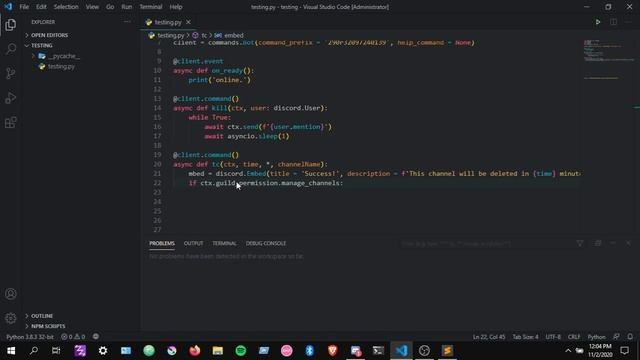Open the Terminal menu
Screen dimensions: 640x360
pyautogui.click(x=151, y=7)
